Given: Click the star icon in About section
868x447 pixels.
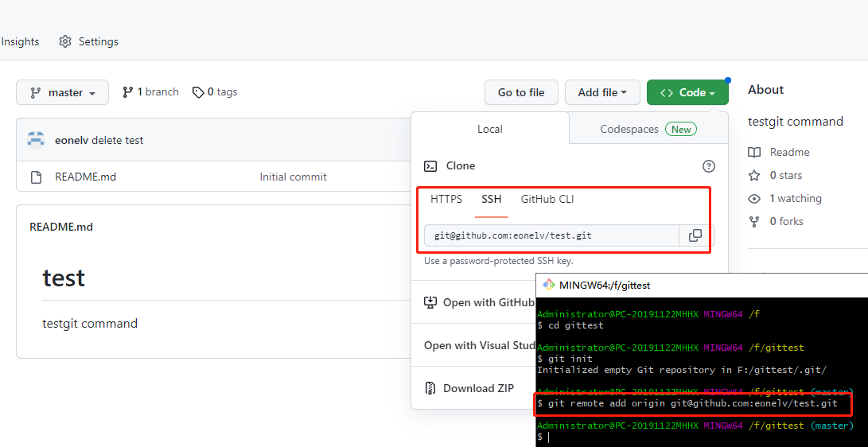Looking at the screenshot, I should pyautogui.click(x=754, y=175).
